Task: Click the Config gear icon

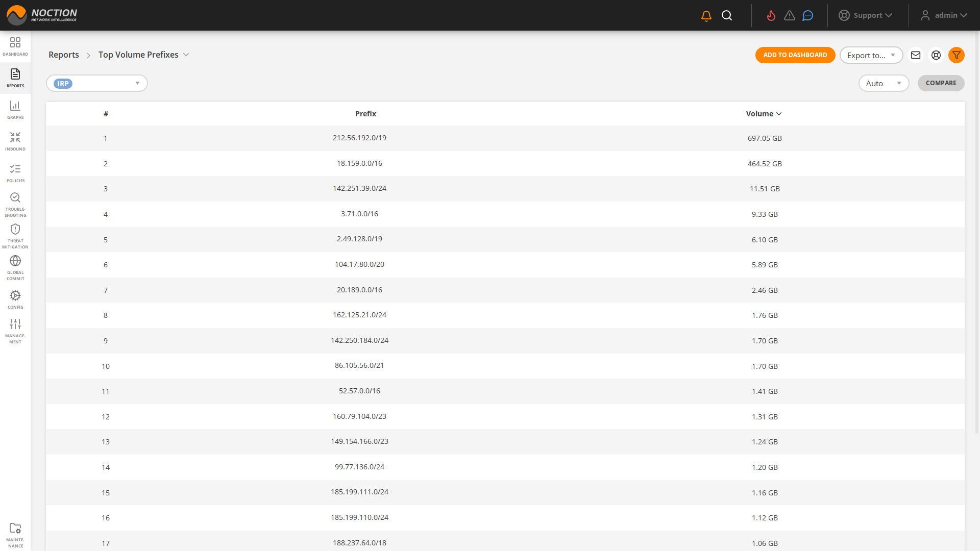Action: pos(15,297)
